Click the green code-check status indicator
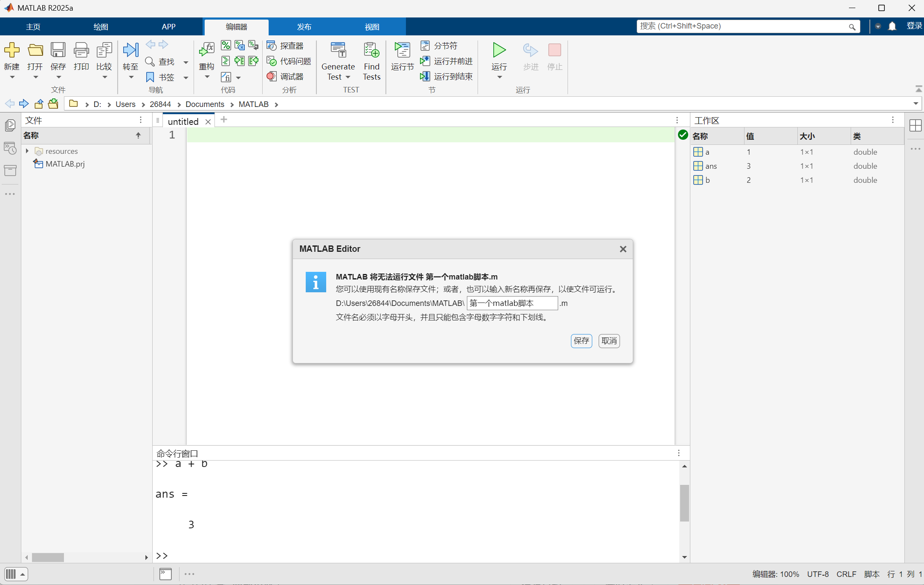The width and height of the screenshot is (924, 585). tap(683, 135)
